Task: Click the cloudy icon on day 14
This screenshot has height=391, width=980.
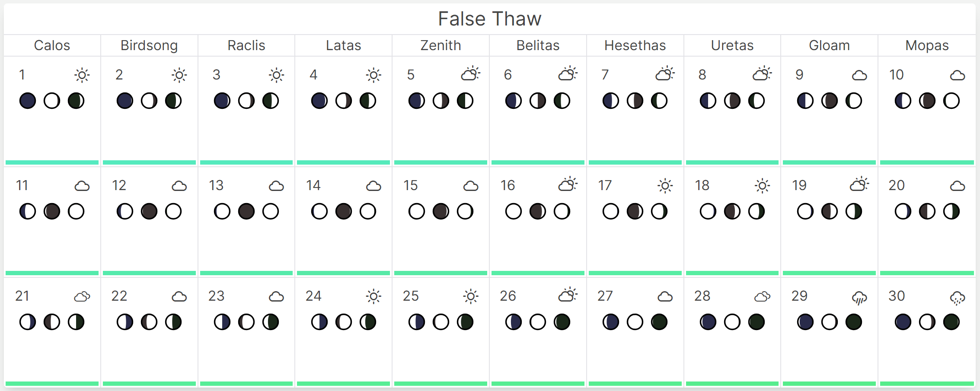Action: pos(373,186)
